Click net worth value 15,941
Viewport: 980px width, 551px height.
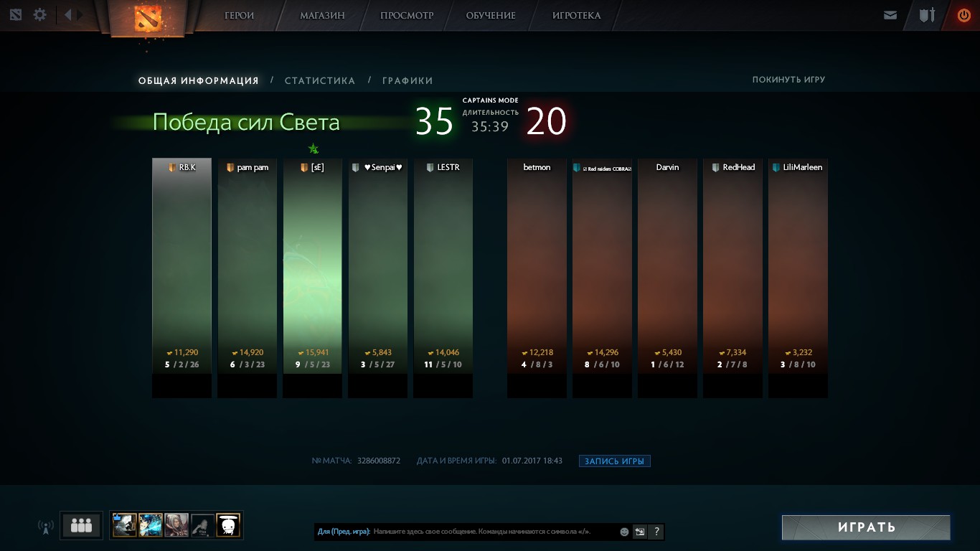[x=316, y=352]
